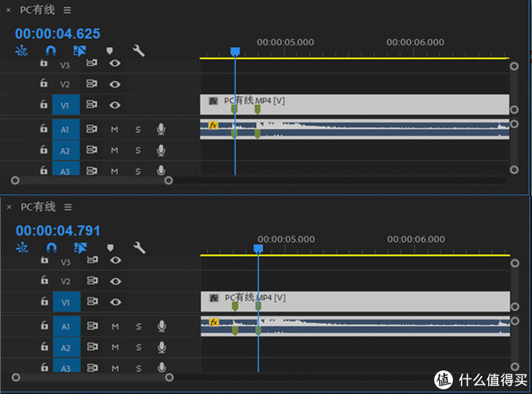Solo A2 track in bottom panel

pos(138,347)
